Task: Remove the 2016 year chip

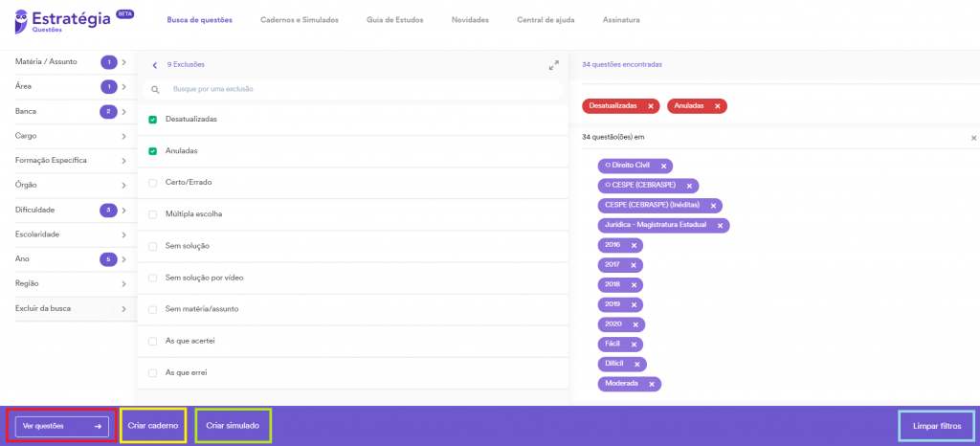Action: (x=634, y=245)
